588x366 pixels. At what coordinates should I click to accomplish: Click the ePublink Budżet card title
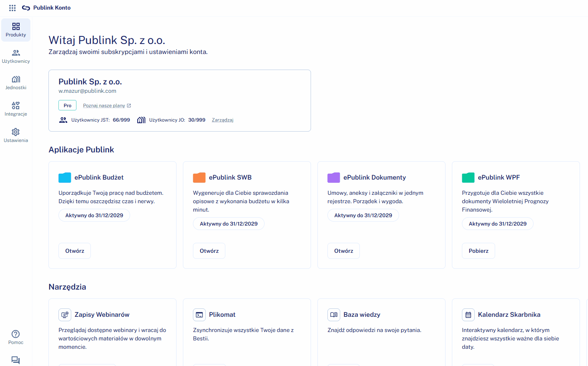(x=99, y=178)
